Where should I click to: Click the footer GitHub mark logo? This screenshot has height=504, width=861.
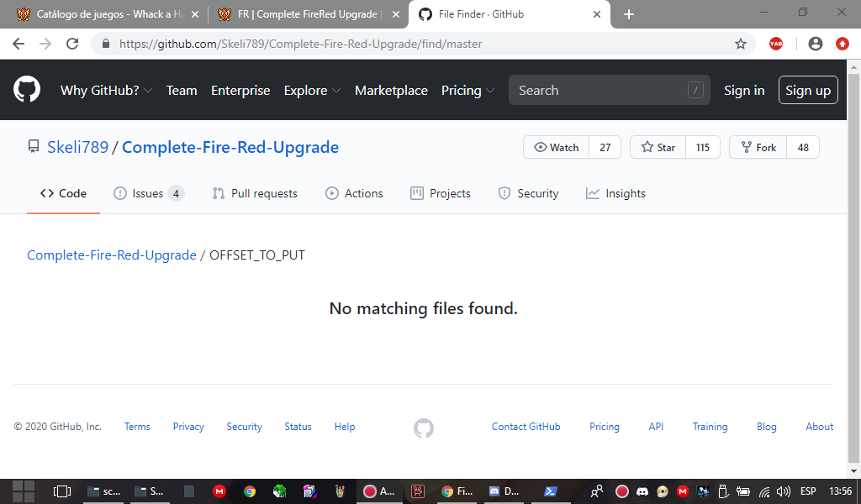click(424, 428)
